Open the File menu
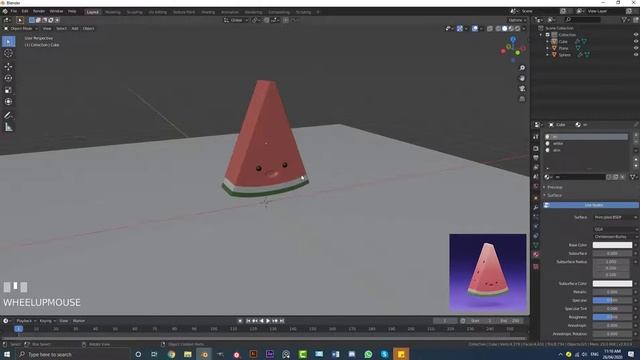Viewport: 640px width, 360px height. coord(14,11)
